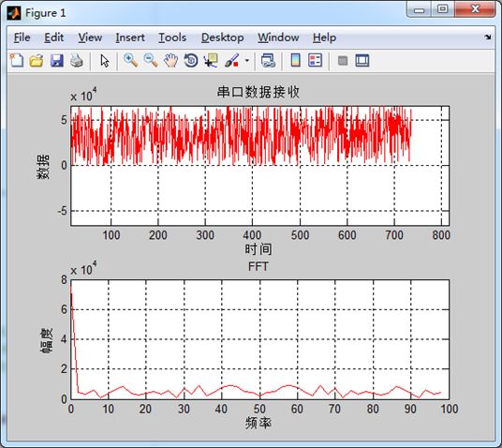Select the Brush data tool
Image resolution: width=502 pixels, height=448 pixels.
(x=231, y=60)
